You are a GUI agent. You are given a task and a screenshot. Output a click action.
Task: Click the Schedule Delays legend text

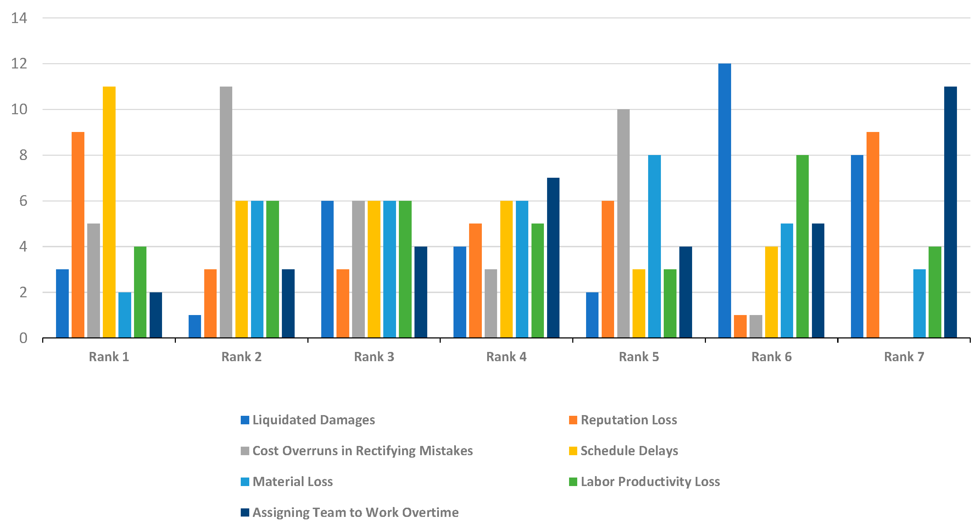coord(629,451)
